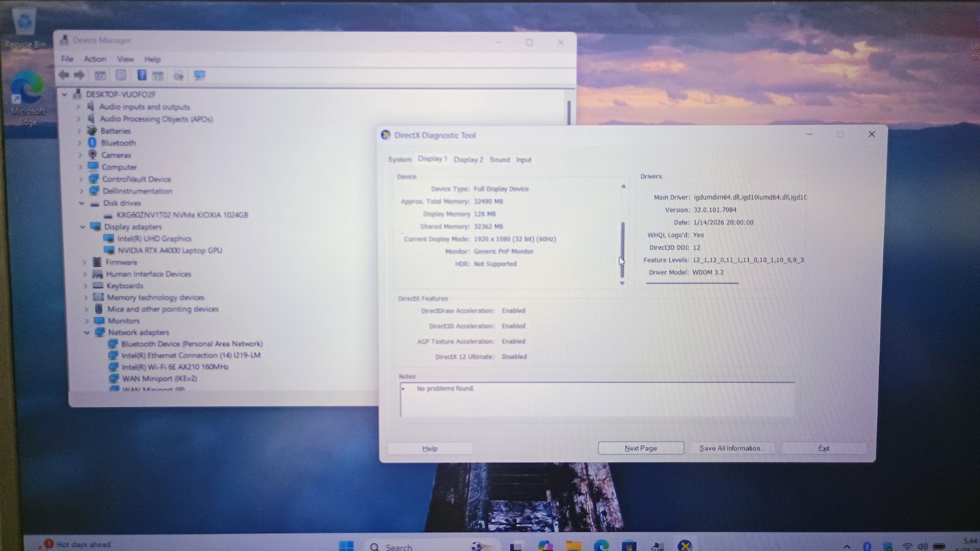Click the Keyboards category icon in Device Manager
Screen dimensions: 980x551
pyautogui.click(x=97, y=285)
